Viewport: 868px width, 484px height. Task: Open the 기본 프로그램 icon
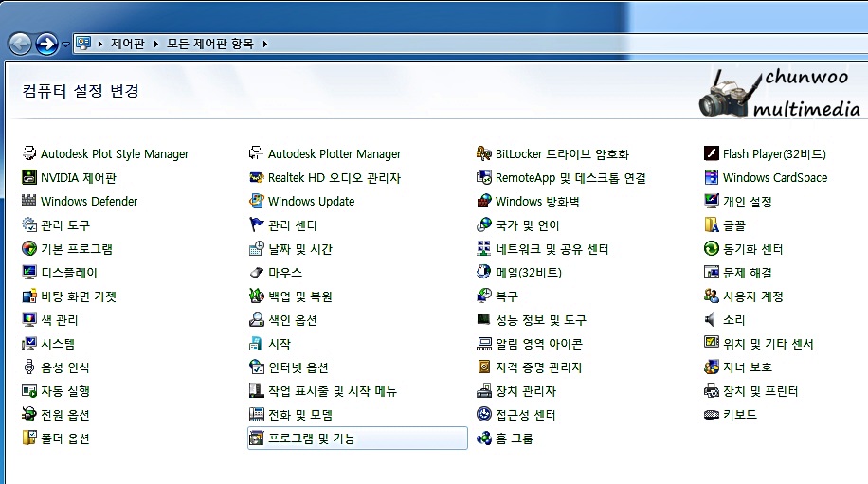click(x=28, y=248)
